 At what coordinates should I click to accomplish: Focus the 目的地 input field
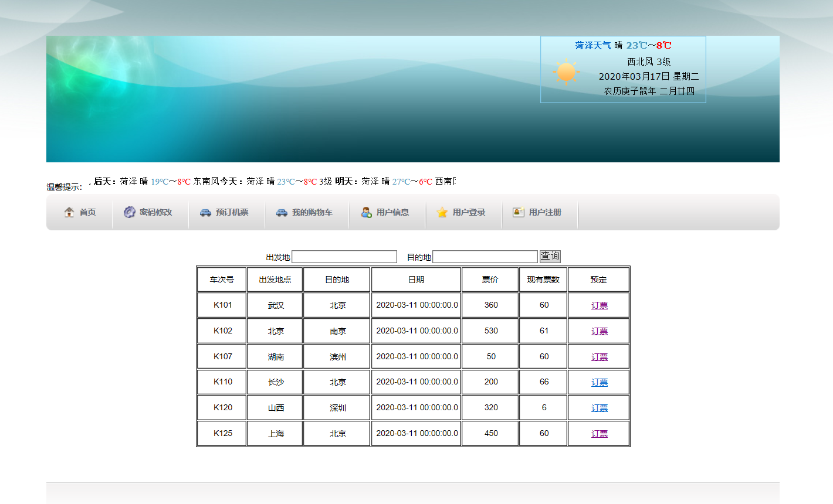(485, 257)
